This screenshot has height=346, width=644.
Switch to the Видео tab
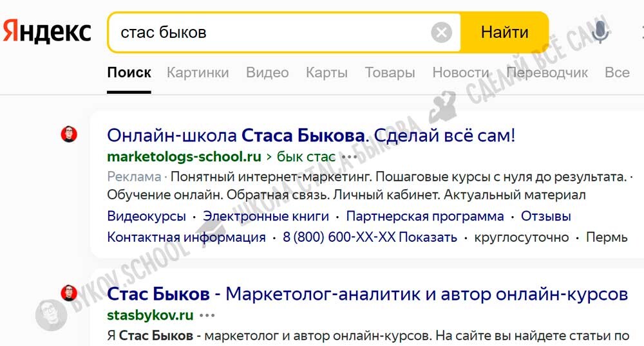tap(267, 73)
